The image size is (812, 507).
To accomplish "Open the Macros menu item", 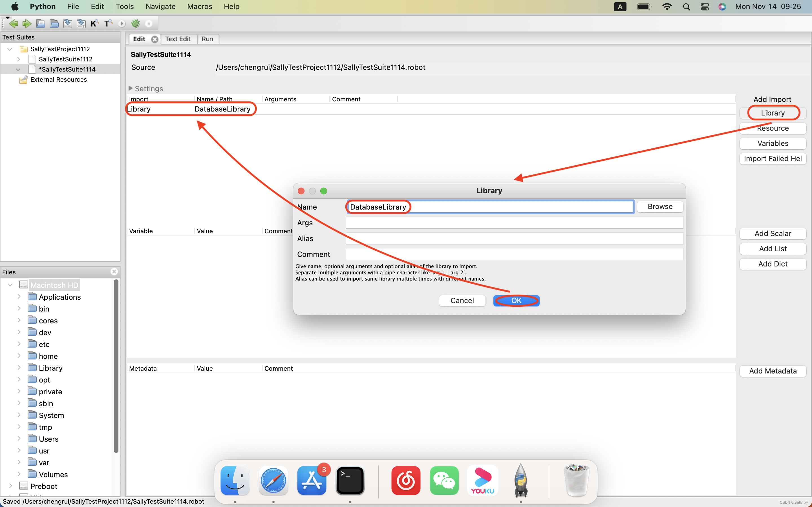I will point(199,7).
